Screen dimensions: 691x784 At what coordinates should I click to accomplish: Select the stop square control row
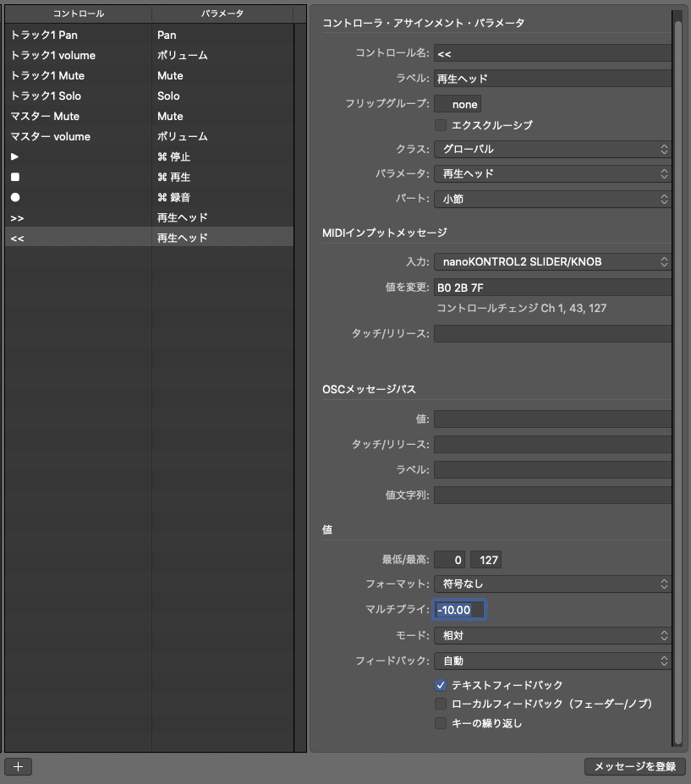tap(149, 177)
